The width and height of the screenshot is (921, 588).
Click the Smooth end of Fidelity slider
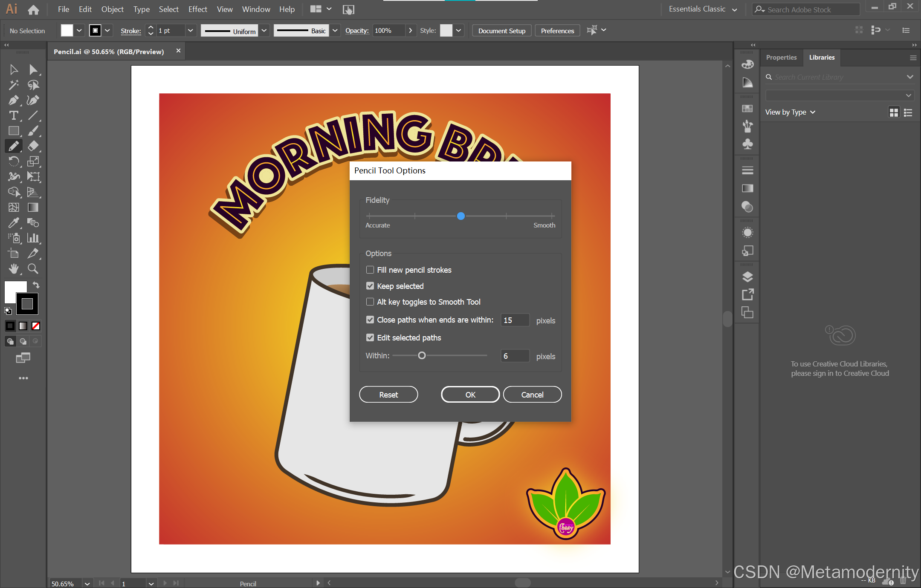pyautogui.click(x=552, y=216)
